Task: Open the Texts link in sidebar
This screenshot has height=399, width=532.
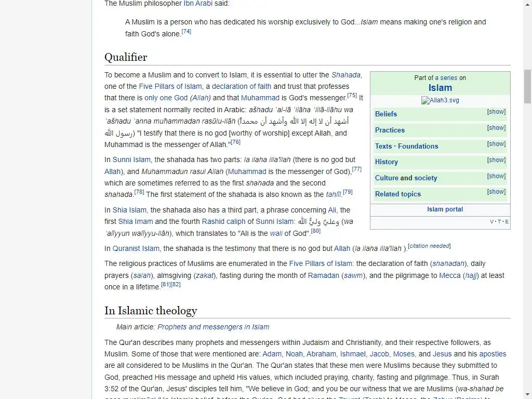Action: click(x=383, y=146)
